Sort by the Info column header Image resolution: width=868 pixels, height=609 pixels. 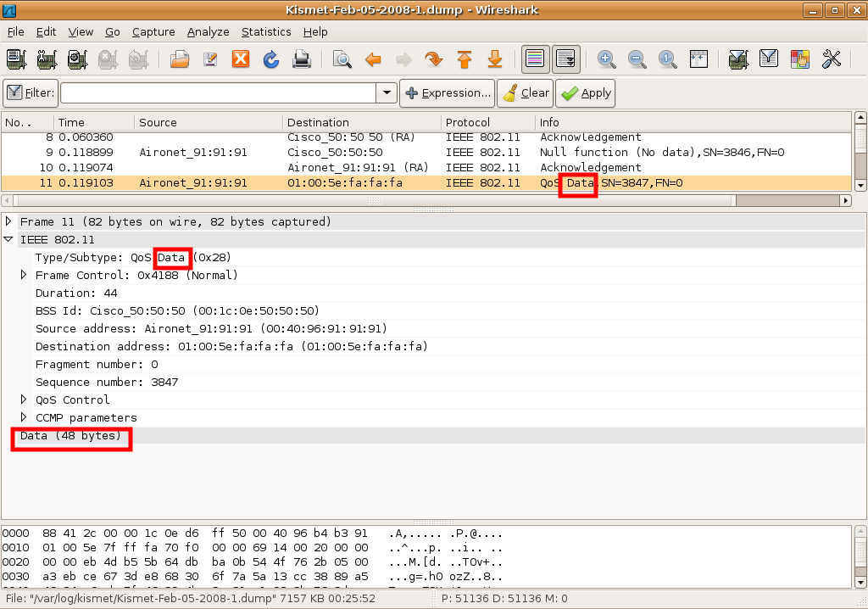pyautogui.click(x=693, y=122)
